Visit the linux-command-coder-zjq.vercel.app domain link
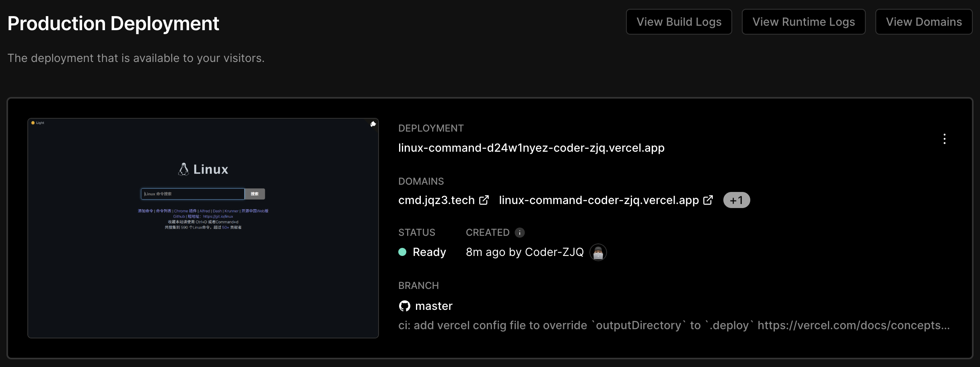The width and height of the screenshot is (980, 367). [x=599, y=200]
